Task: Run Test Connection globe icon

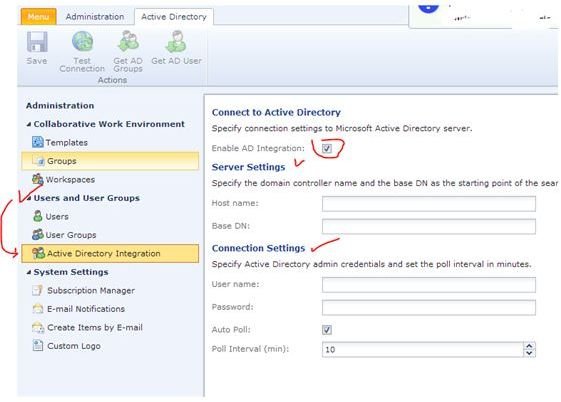Action: tap(82, 42)
